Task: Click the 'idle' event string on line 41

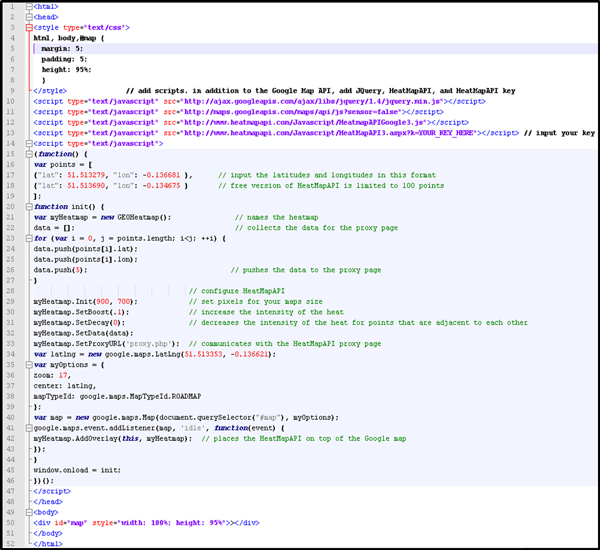Action: coord(191,428)
